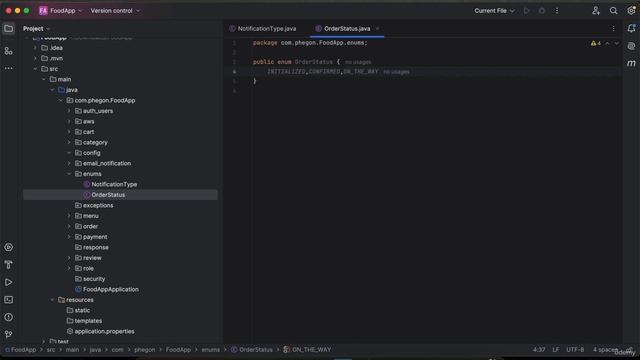The width and height of the screenshot is (640, 360).
Task: Expand the auth_users package
Action: (x=69, y=111)
